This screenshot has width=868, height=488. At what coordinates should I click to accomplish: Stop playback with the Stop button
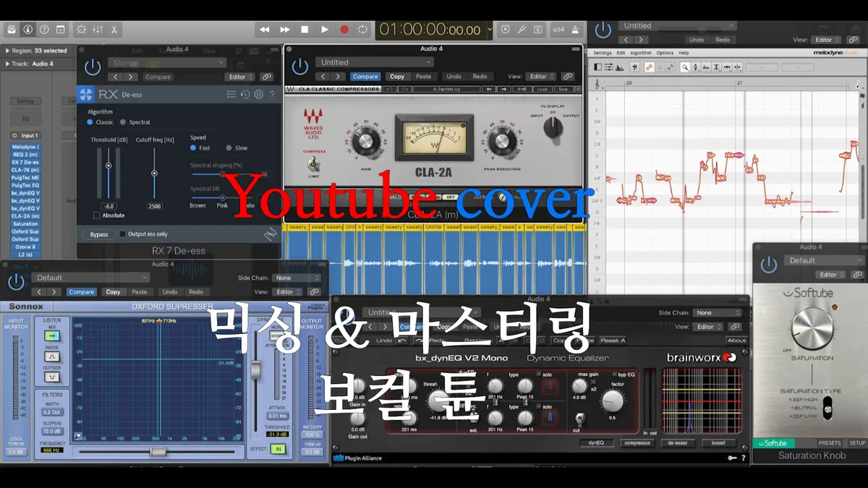(x=305, y=30)
